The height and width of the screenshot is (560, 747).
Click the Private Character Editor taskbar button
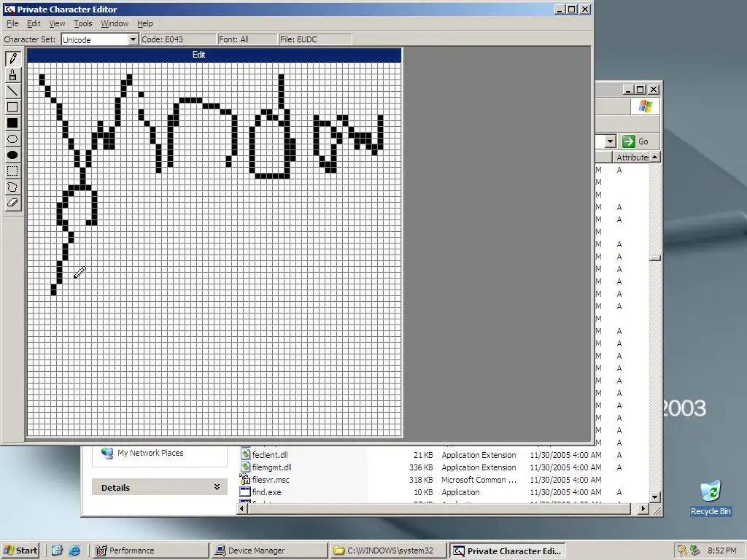point(508,551)
